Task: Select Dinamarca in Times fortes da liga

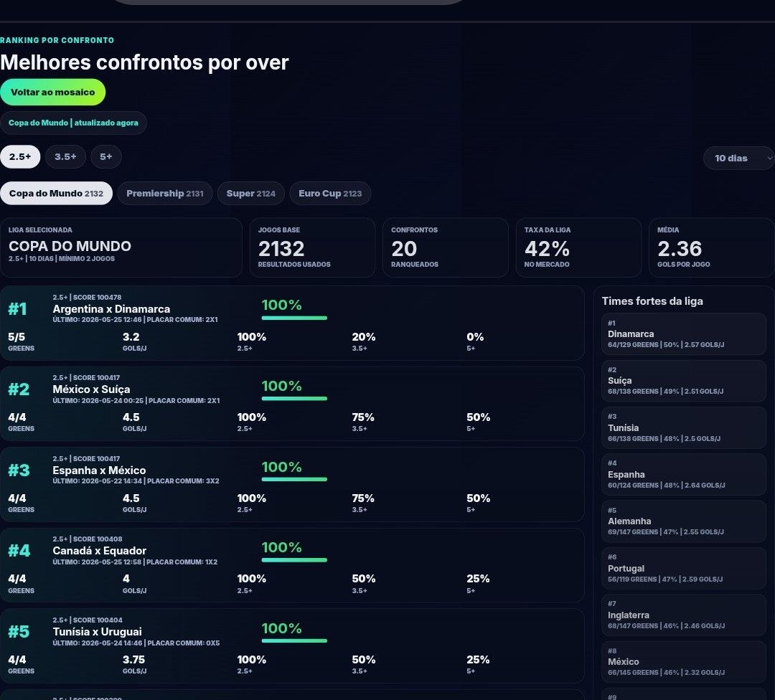Action: click(x=684, y=334)
